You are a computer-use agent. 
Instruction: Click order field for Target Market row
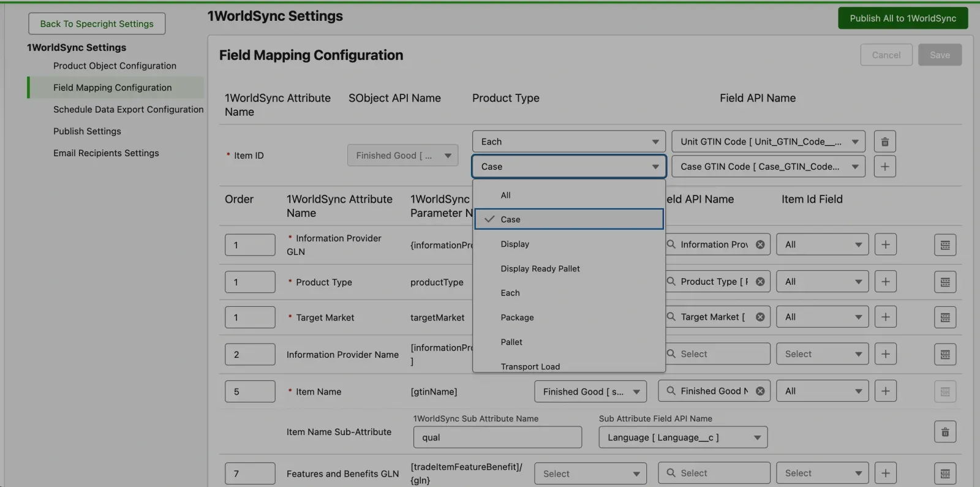click(x=250, y=317)
